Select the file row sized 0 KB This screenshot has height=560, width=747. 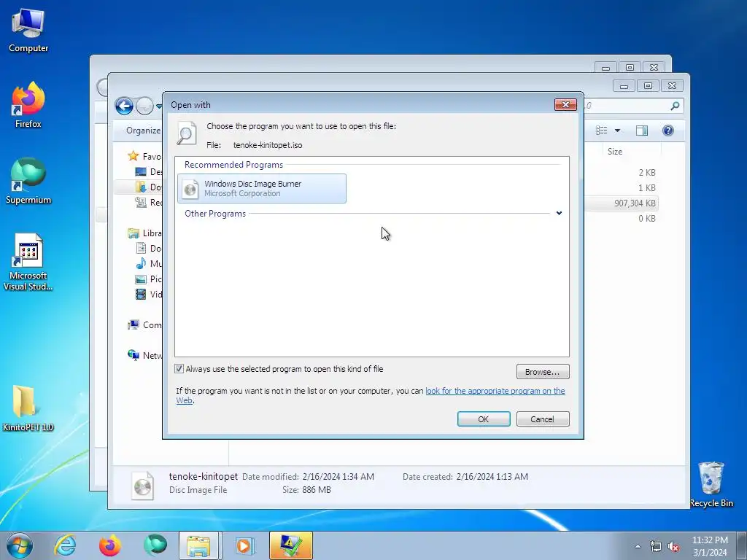[x=622, y=219]
